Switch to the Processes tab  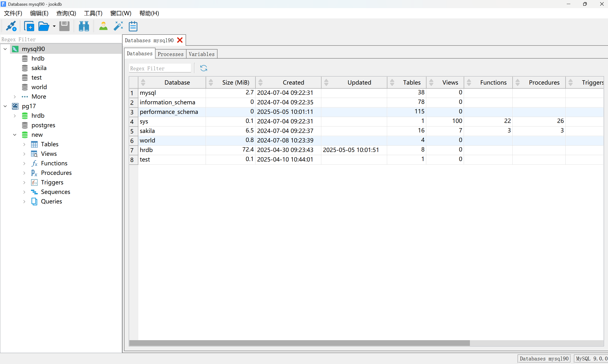coord(170,54)
